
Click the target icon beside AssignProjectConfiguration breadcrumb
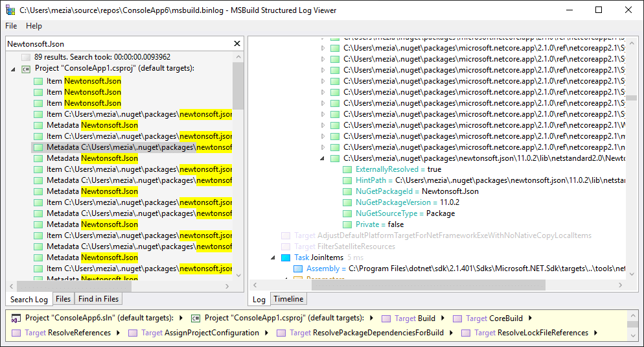pyautogui.click(x=133, y=333)
